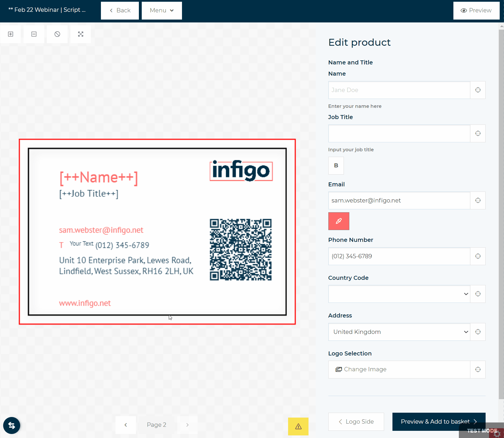The width and height of the screenshot is (504, 438).
Task: Click the Page 2 indicator label
Action: click(x=157, y=425)
